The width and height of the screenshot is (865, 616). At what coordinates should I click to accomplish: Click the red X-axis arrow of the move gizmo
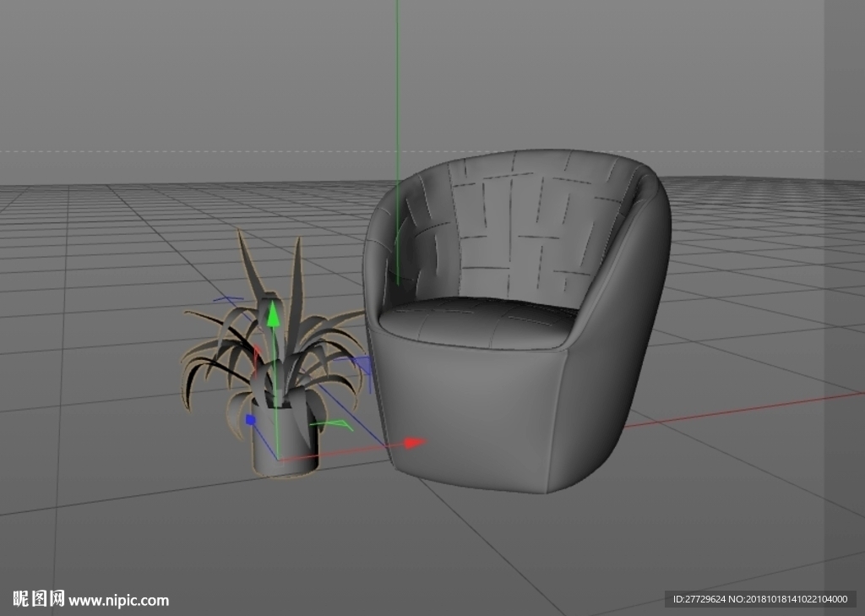(x=415, y=443)
